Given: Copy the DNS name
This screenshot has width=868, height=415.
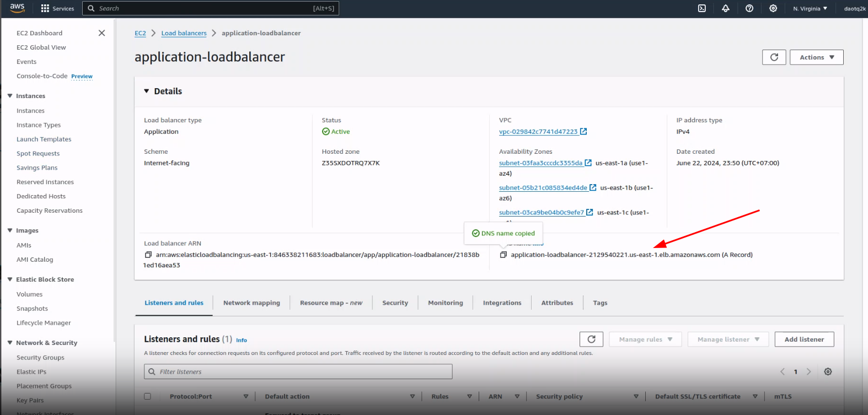Looking at the screenshot, I should (503, 255).
